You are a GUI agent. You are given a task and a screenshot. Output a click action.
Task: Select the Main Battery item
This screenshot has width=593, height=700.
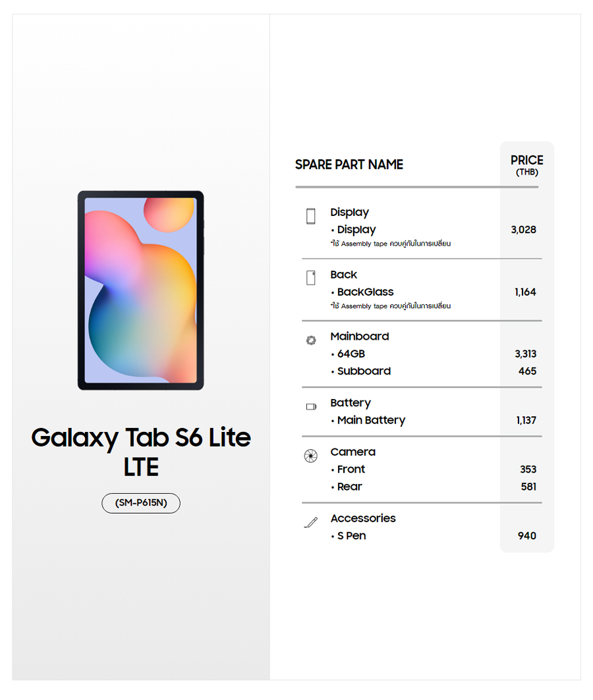tap(371, 420)
